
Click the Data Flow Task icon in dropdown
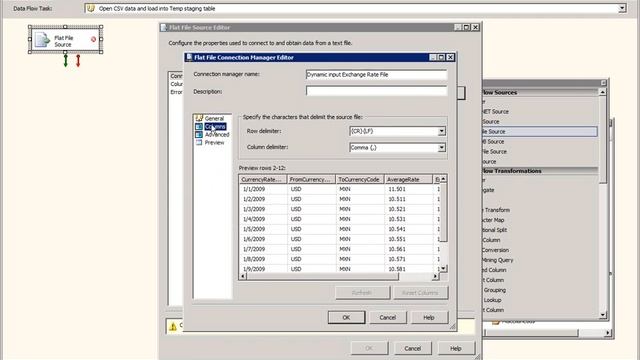[91, 8]
